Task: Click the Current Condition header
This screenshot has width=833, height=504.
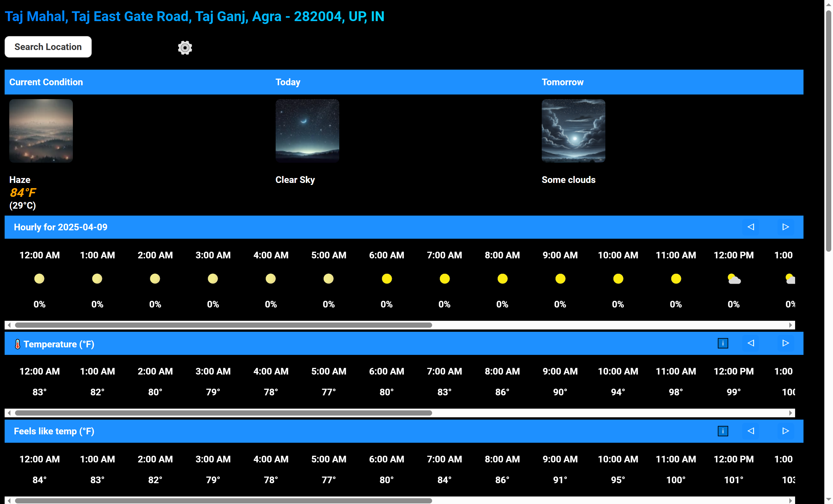Action: pyautogui.click(x=46, y=82)
